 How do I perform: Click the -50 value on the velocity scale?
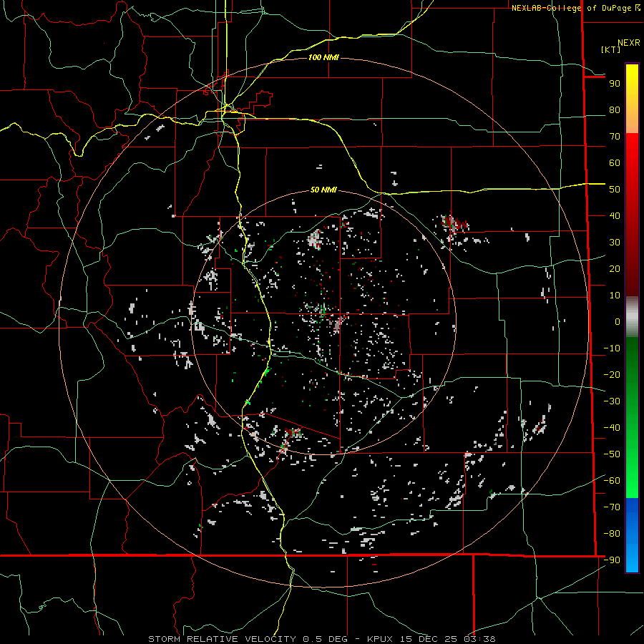tap(612, 454)
